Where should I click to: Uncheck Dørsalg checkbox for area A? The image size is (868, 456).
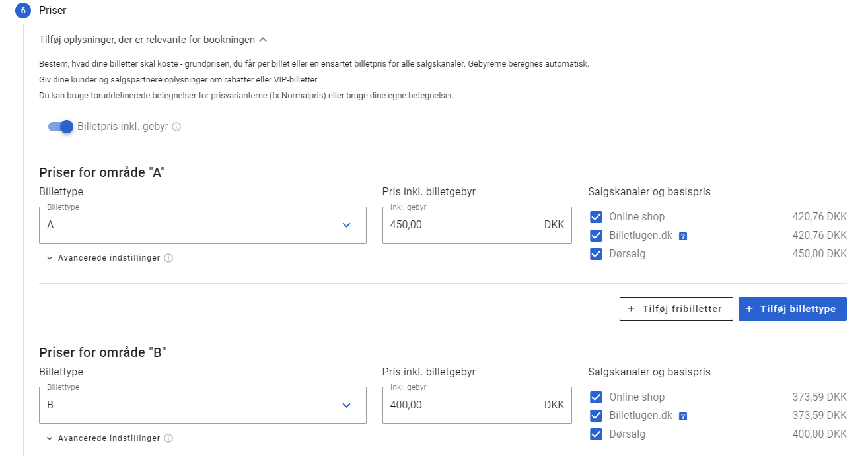coord(596,254)
